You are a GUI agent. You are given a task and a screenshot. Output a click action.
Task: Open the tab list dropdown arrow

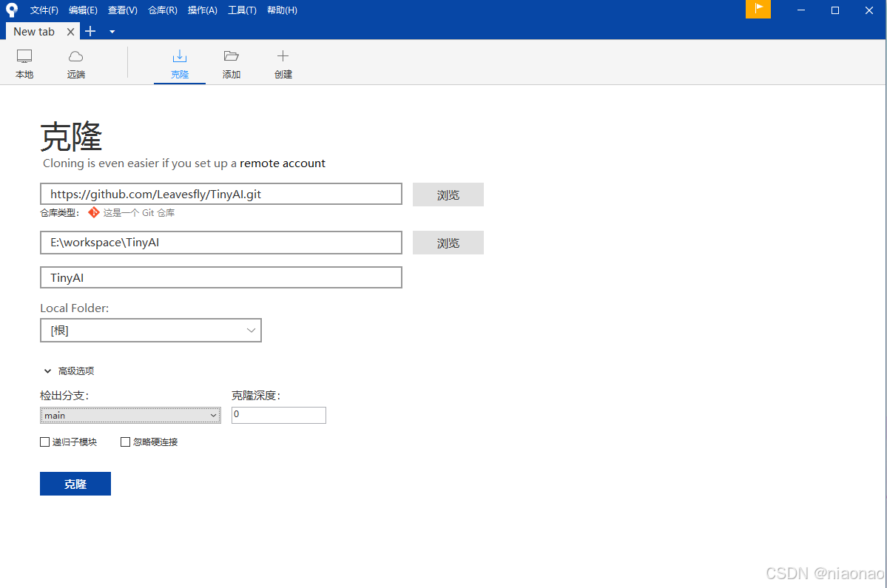(112, 32)
